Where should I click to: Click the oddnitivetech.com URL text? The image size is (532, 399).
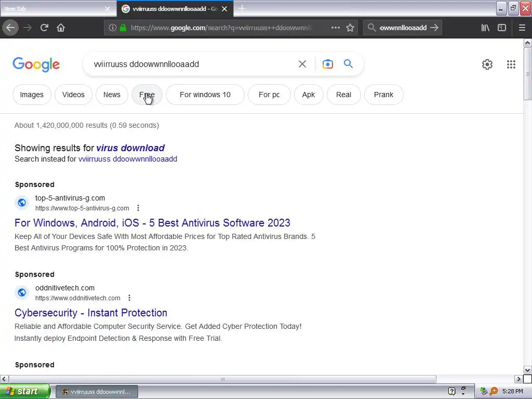[78, 298]
